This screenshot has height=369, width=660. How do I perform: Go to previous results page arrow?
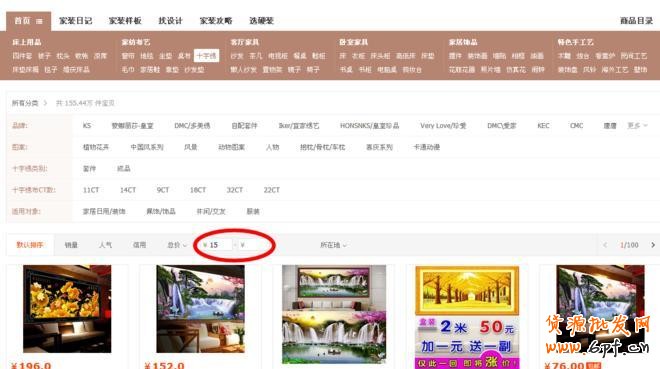tap(605, 245)
